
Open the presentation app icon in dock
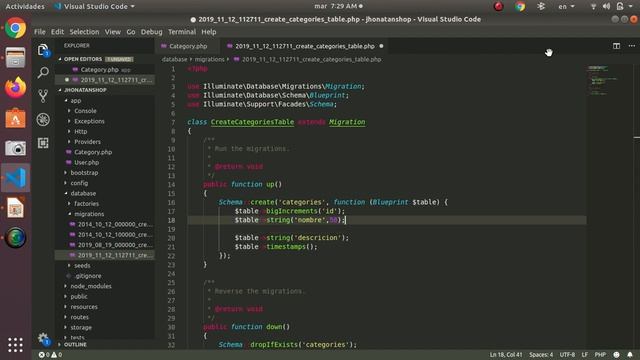(16, 208)
